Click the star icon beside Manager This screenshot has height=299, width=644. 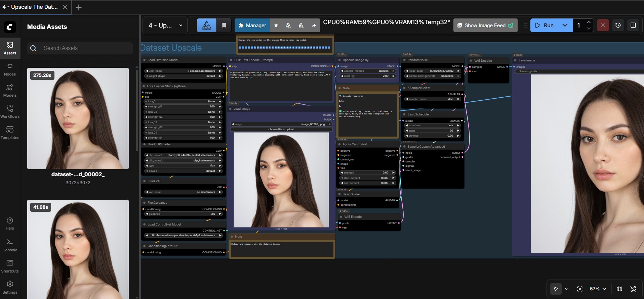click(x=276, y=26)
